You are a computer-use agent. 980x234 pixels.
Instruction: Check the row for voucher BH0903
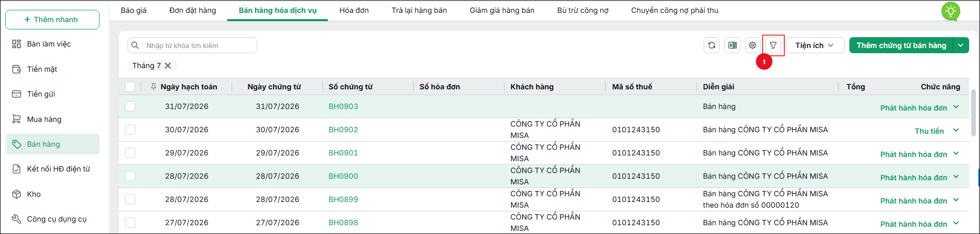[x=130, y=106]
